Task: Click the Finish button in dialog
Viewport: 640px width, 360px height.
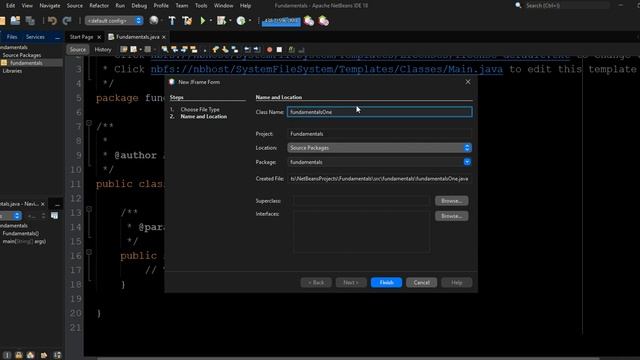Action: (x=386, y=282)
